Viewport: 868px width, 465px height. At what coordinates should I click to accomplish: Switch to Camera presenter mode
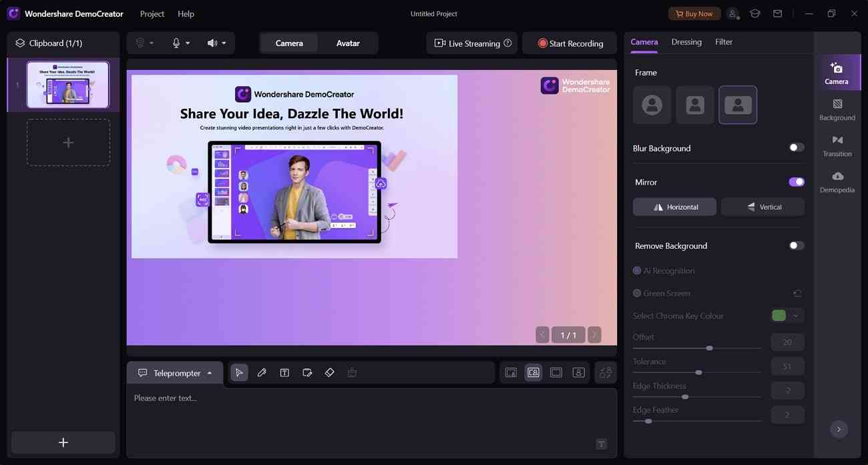[x=289, y=43]
